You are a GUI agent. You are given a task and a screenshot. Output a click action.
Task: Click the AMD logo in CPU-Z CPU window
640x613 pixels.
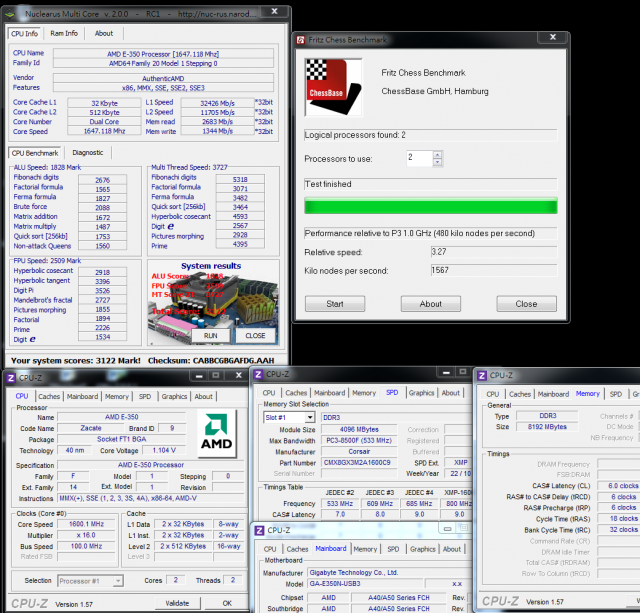216,433
